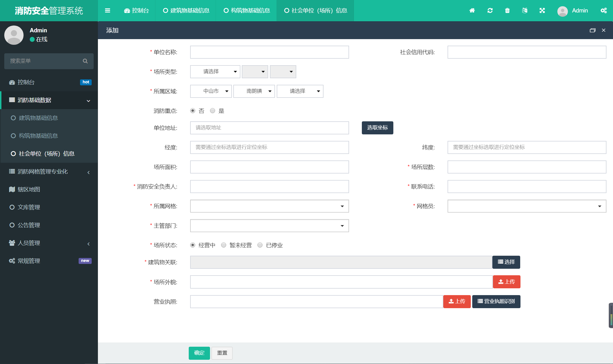Open 南朗镇 region dropdown
This screenshot has height=364, width=613.
tap(254, 91)
